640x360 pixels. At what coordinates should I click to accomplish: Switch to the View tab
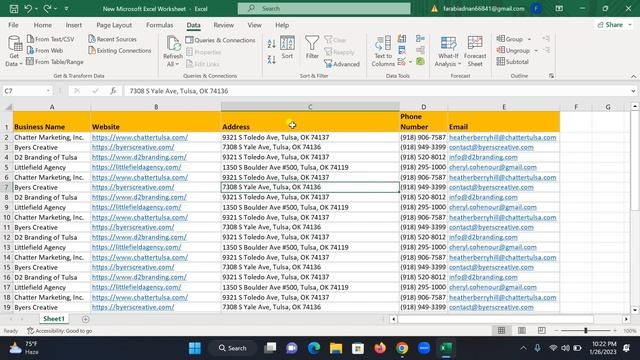[254, 25]
